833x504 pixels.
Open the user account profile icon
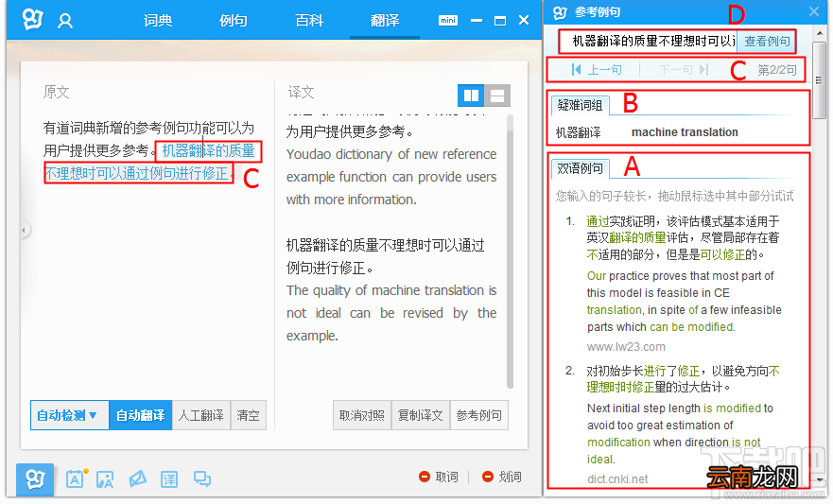[65, 21]
